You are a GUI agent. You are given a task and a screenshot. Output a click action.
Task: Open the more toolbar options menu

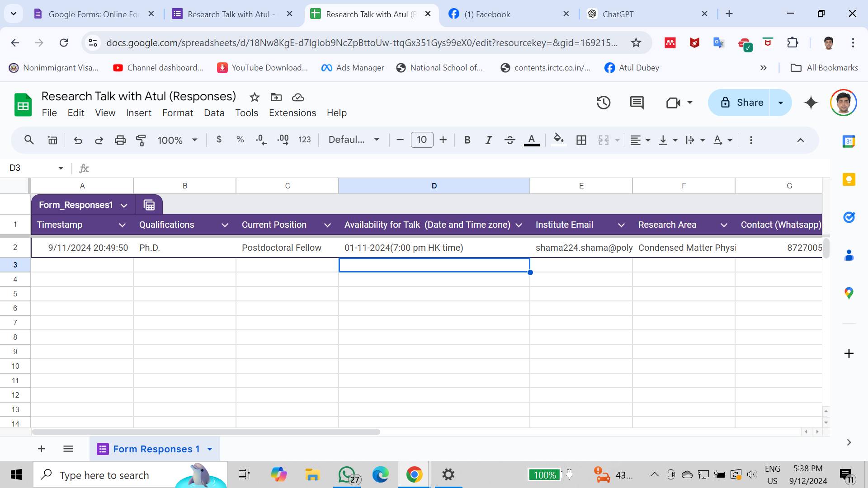pos(751,140)
